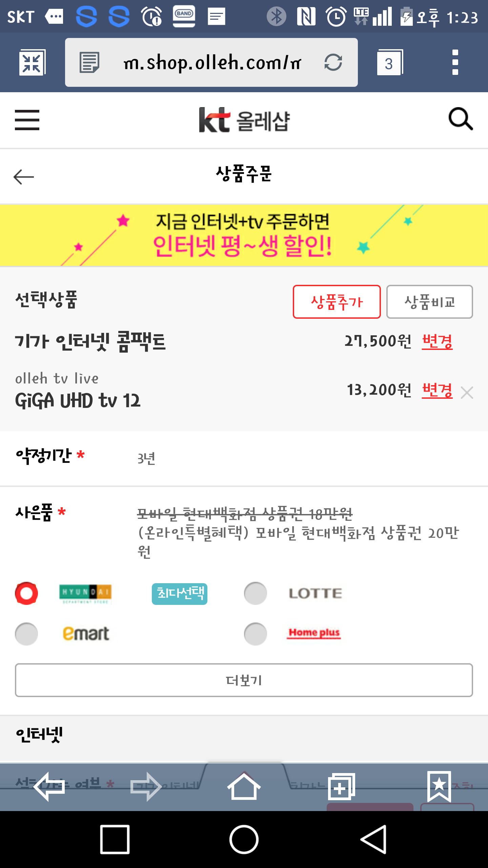Open the 약정기간 3년 selector
The image size is (488, 868).
pyautogui.click(x=146, y=458)
